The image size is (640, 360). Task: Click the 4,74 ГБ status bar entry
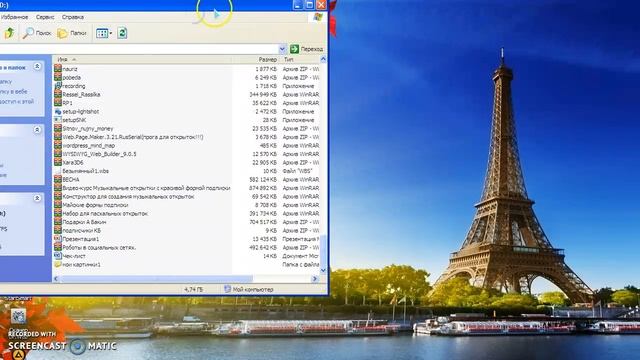193,289
